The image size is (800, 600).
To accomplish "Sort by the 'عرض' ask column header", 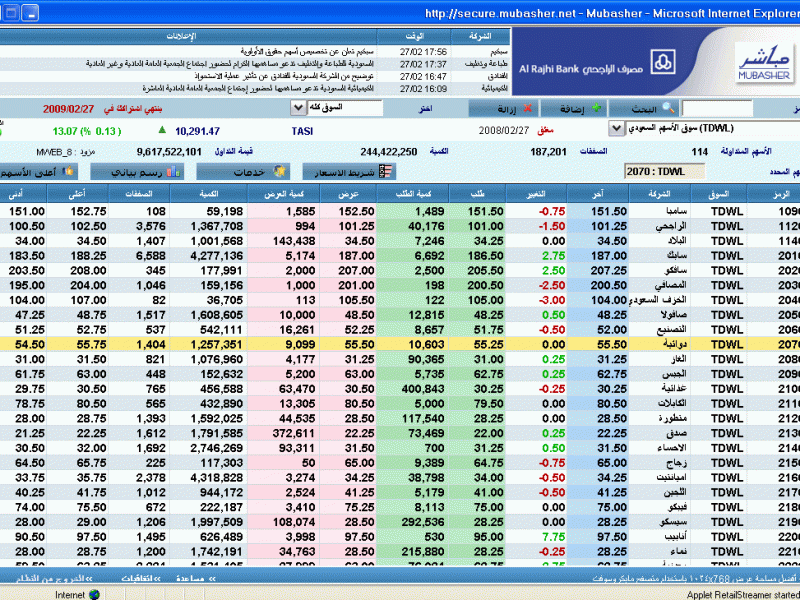I will click(348, 194).
